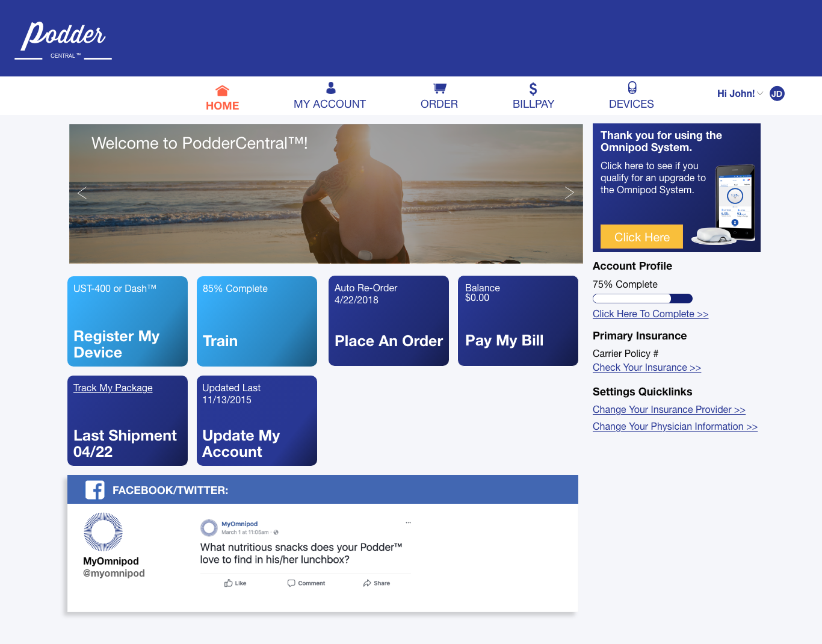822x644 pixels.
Task: Follow Click Here To Complete link
Action: pyautogui.click(x=650, y=314)
